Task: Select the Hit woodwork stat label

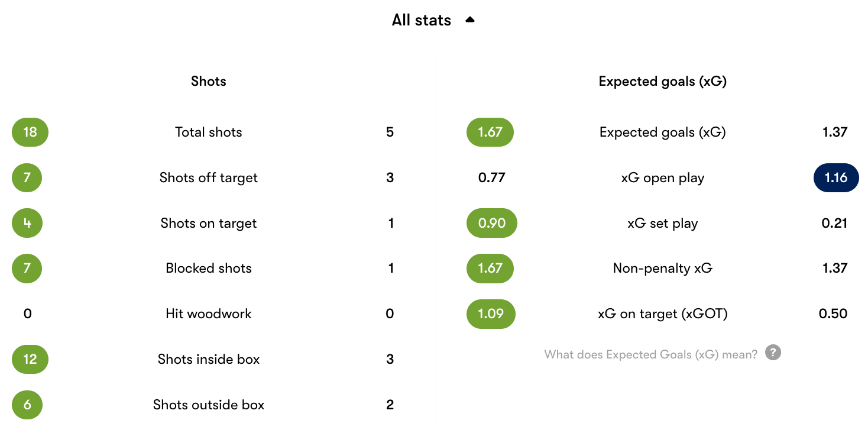Action: click(x=209, y=314)
